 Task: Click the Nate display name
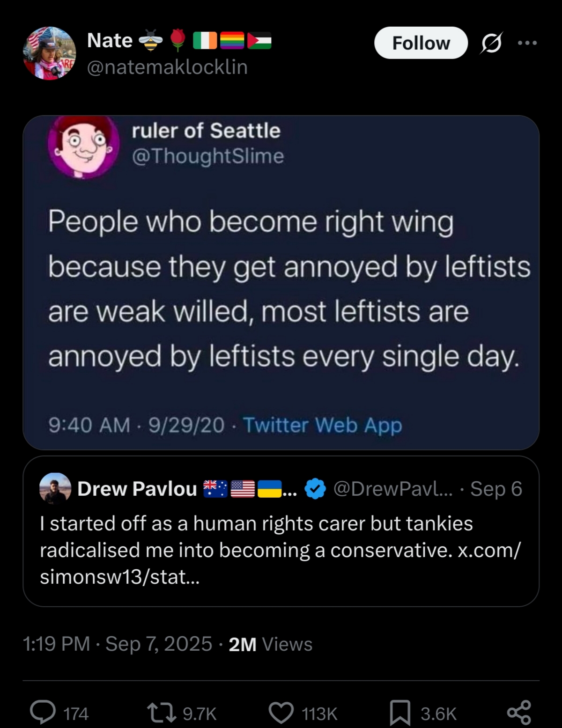(x=110, y=41)
